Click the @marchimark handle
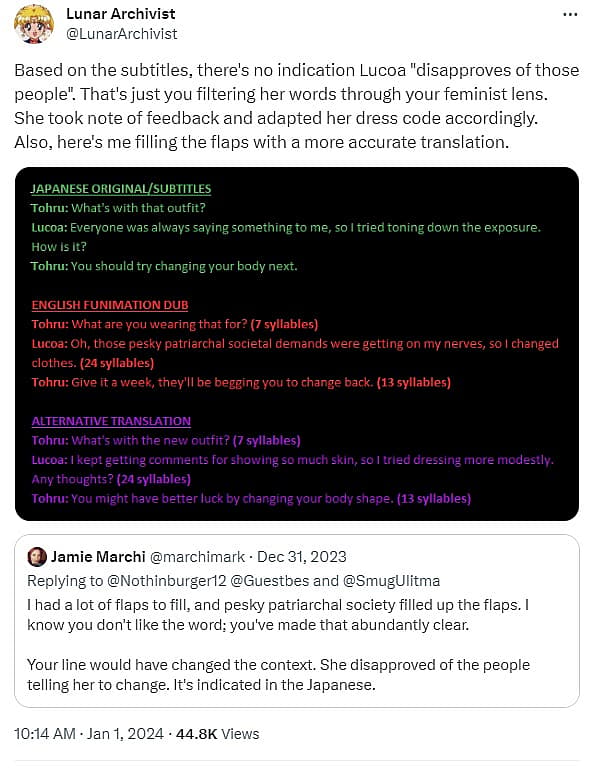Screen dimensions: 589x769 click(x=197, y=557)
